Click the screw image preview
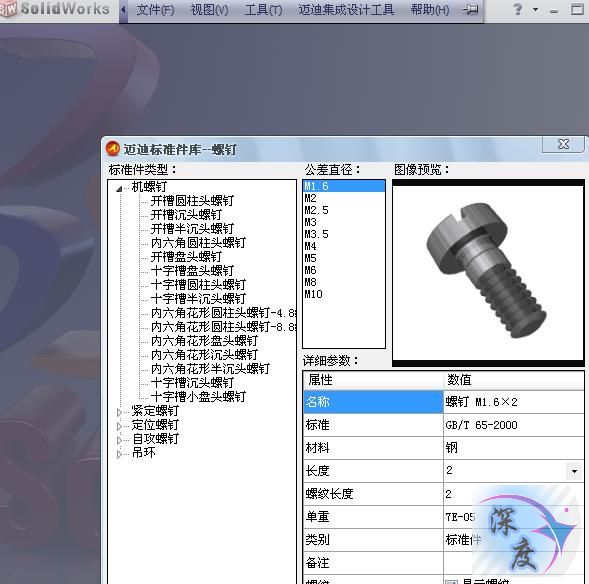589x584 pixels. [x=488, y=273]
